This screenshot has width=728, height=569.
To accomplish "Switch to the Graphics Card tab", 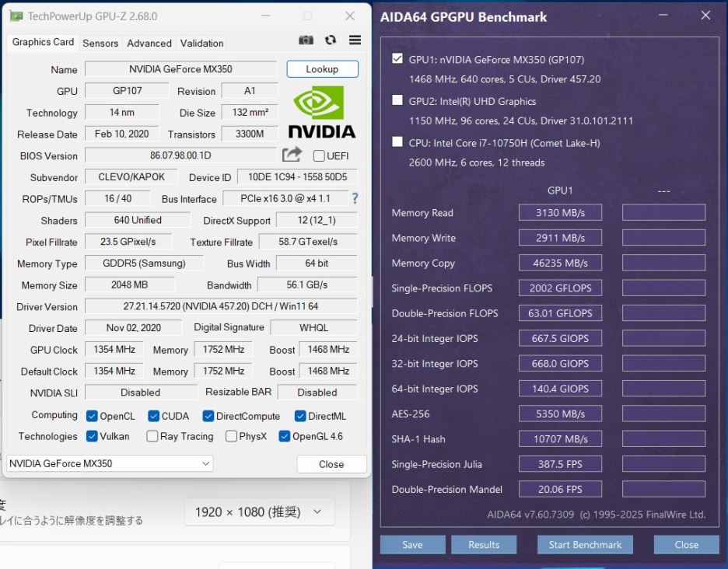I will pyautogui.click(x=43, y=42).
